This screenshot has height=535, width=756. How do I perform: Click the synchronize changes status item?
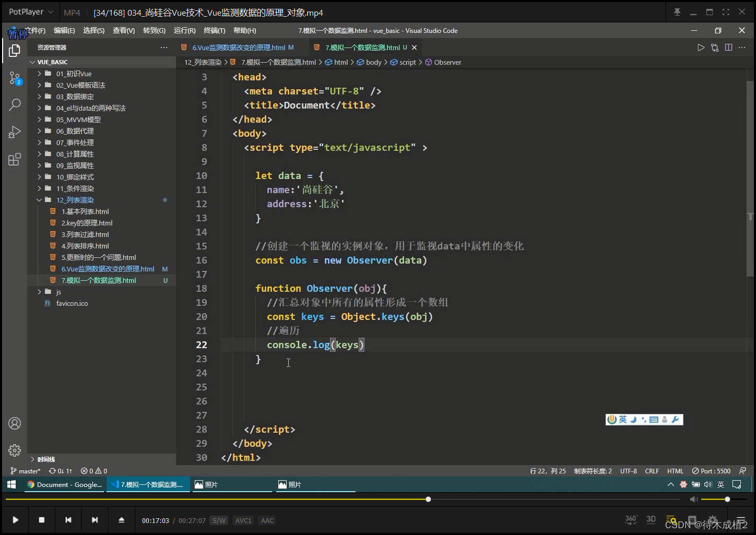(61, 471)
